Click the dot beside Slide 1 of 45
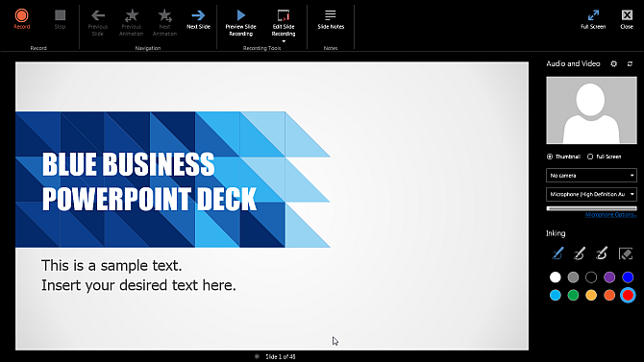 pyautogui.click(x=257, y=356)
